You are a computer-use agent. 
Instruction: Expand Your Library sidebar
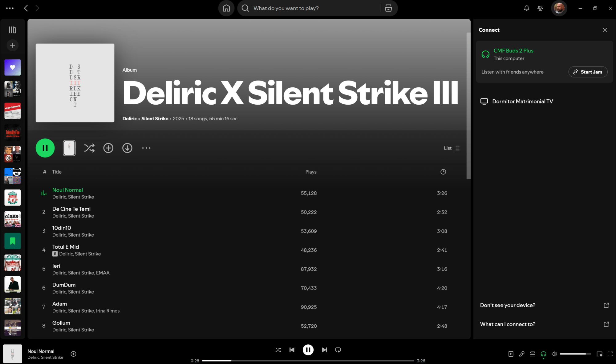point(12,30)
